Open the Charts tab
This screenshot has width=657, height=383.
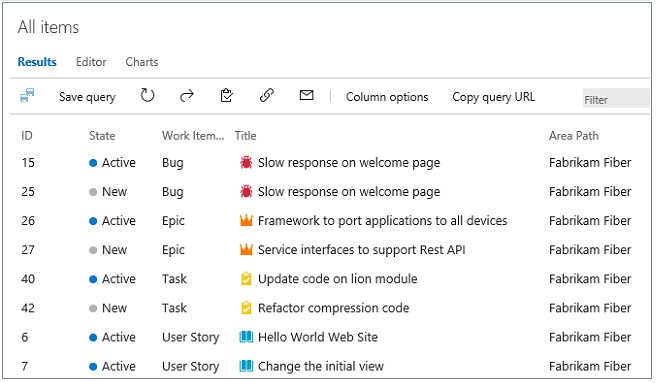tap(142, 62)
